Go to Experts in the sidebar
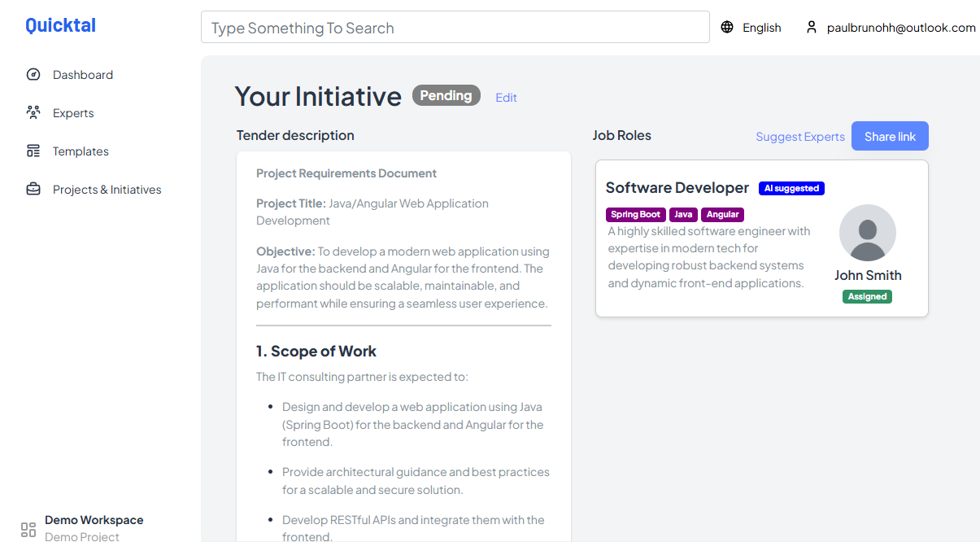Viewport: 980px width, 542px height. tap(73, 113)
